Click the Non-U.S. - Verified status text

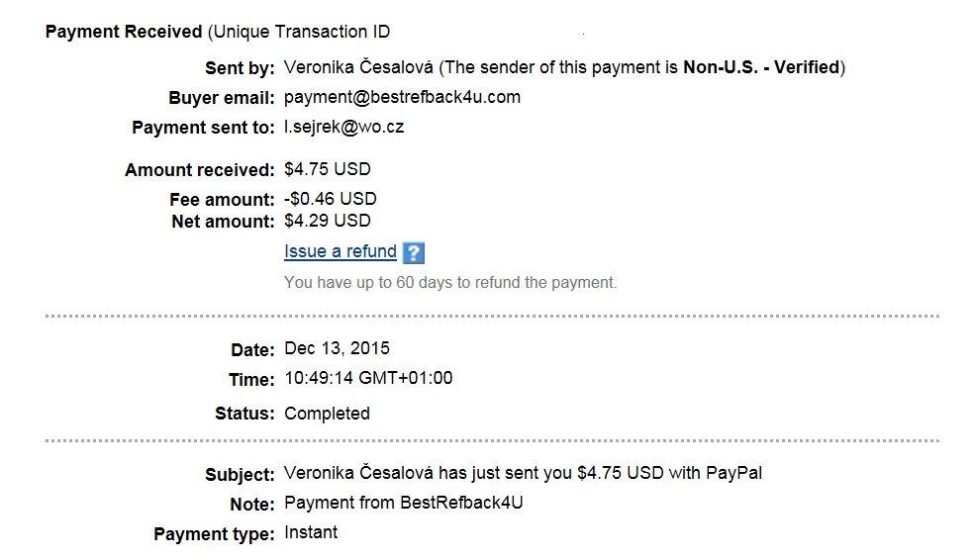click(762, 67)
